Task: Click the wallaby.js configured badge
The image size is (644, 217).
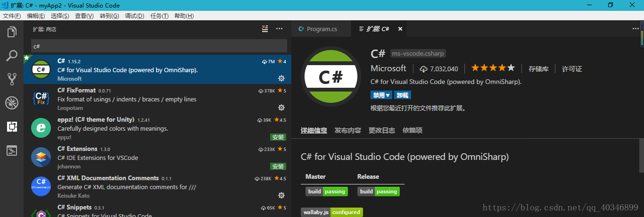Action: pos(332,212)
